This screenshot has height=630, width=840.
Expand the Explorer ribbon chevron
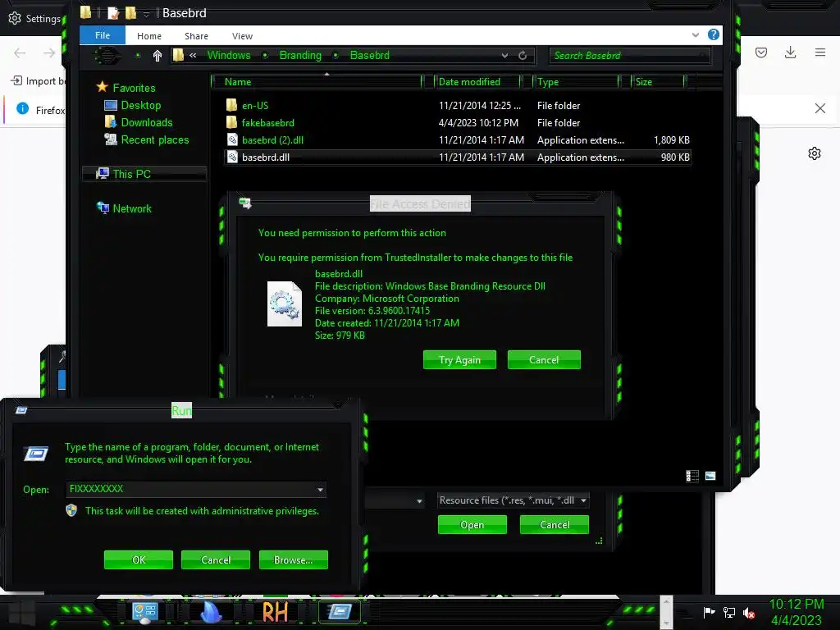coord(696,34)
